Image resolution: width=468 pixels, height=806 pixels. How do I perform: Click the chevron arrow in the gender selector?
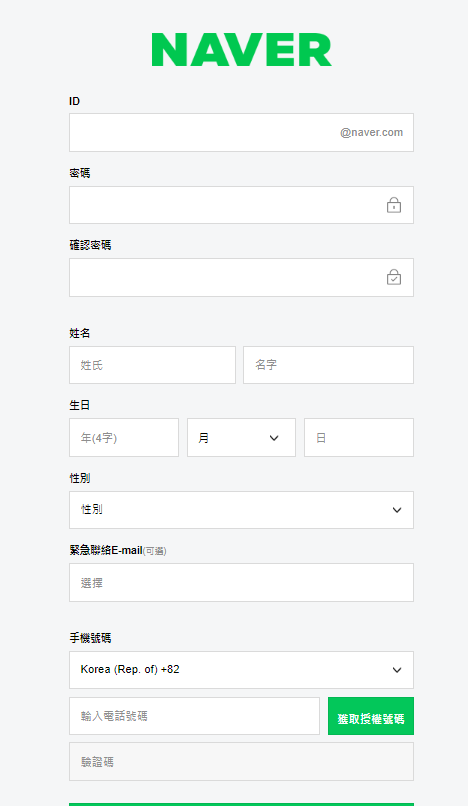[x=397, y=510]
